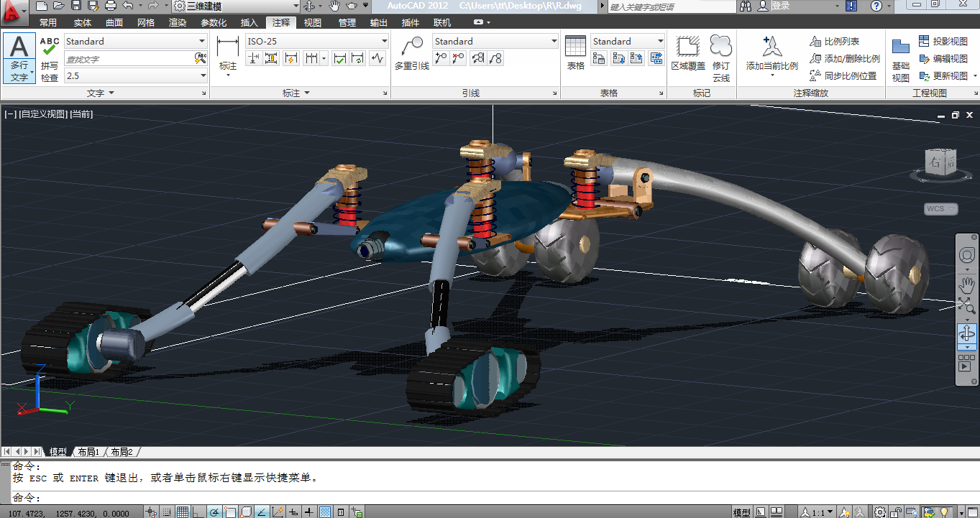Toggle Ortho mode in the status bar
Viewport: 980px width, 518px height.
[198, 512]
